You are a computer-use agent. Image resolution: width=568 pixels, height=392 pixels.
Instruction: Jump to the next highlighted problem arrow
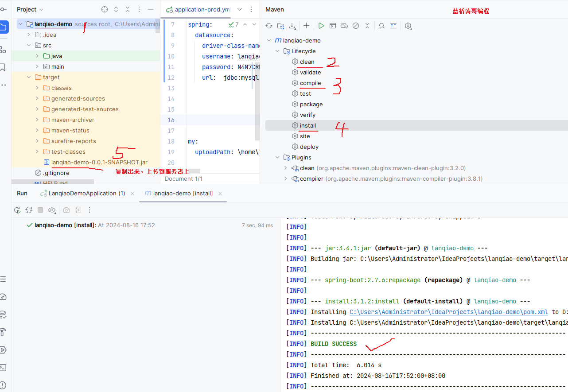coord(254,24)
